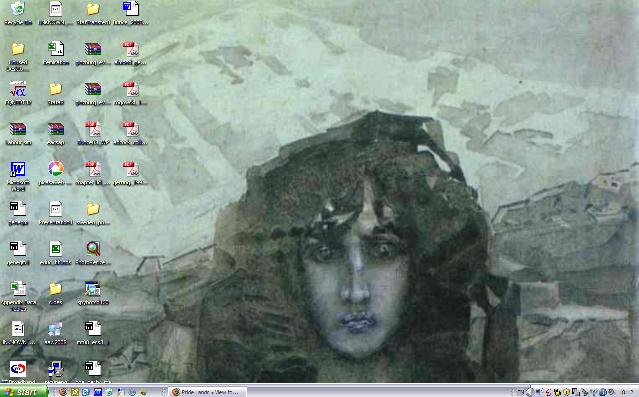Select the WinRAR archive icon below MathType
The width and height of the screenshot is (639, 397).
(x=18, y=129)
